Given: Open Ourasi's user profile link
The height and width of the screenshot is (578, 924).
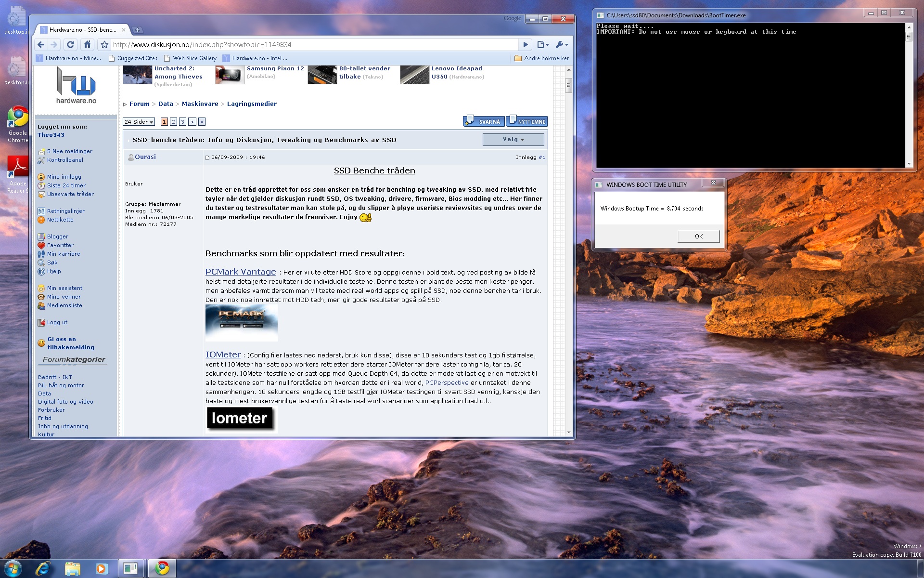Looking at the screenshot, I should click(x=145, y=157).
